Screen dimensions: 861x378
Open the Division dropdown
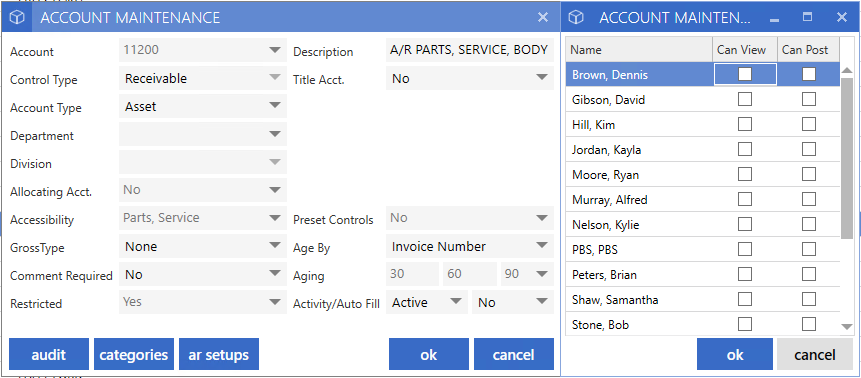point(275,163)
